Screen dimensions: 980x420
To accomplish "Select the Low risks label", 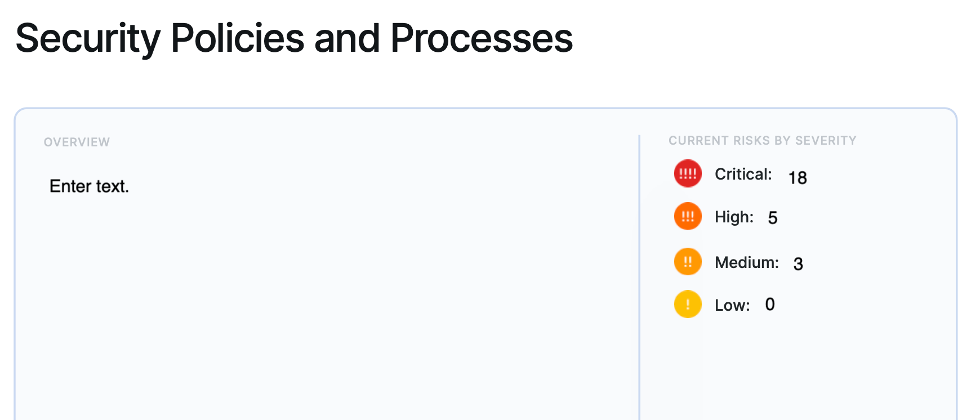I will coord(732,306).
